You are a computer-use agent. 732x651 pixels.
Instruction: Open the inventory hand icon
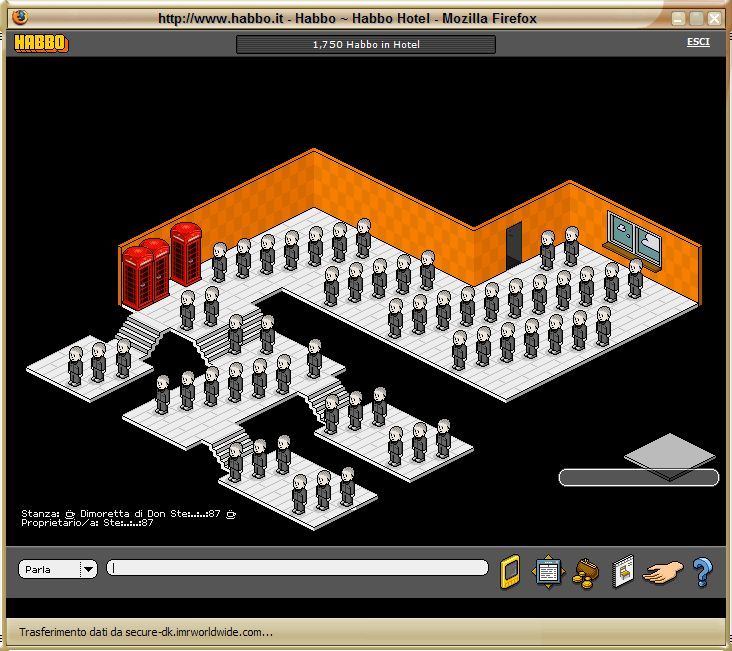(662, 572)
